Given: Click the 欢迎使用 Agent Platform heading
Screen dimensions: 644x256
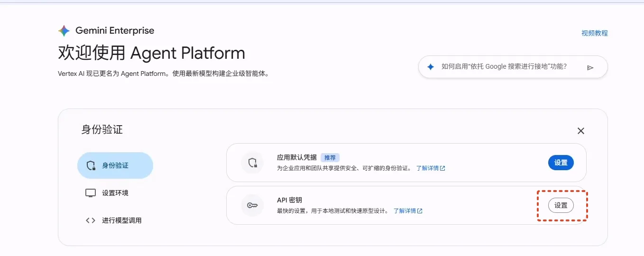Looking at the screenshot, I should pos(152,53).
